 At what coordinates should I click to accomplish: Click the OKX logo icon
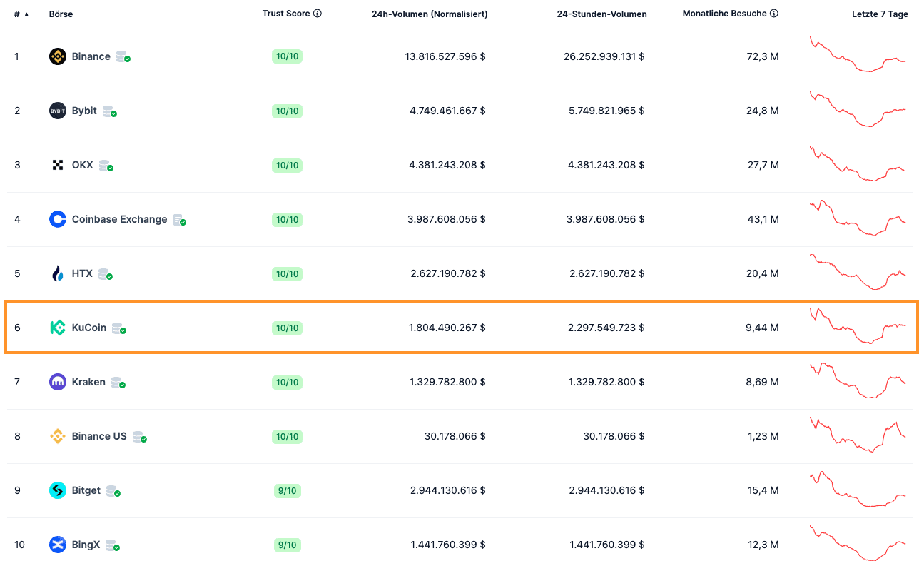(x=58, y=165)
